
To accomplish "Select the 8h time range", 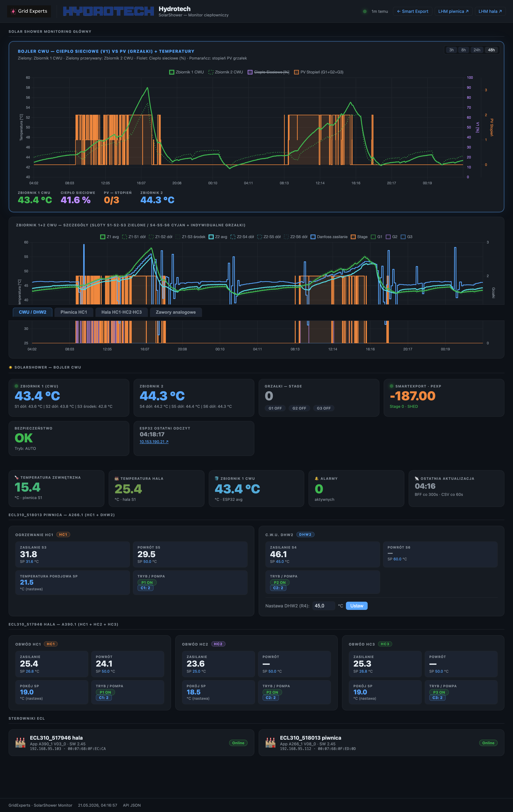I will click(x=463, y=50).
